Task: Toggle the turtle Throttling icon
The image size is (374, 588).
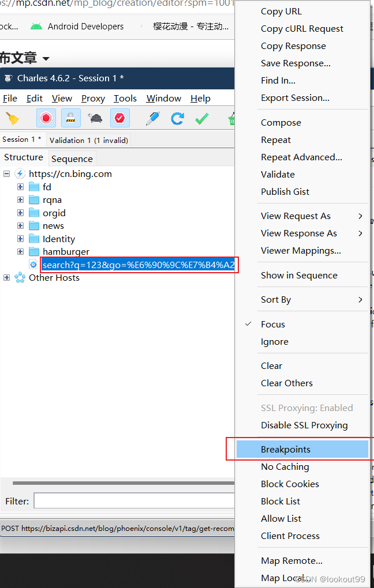Action: (x=95, y=119)
